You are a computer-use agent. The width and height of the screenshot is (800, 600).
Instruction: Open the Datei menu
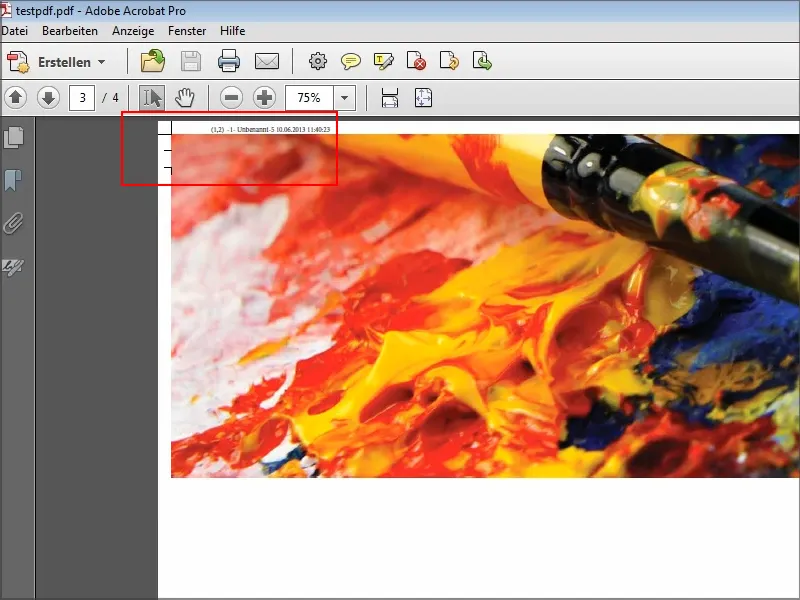pos(16,31)
